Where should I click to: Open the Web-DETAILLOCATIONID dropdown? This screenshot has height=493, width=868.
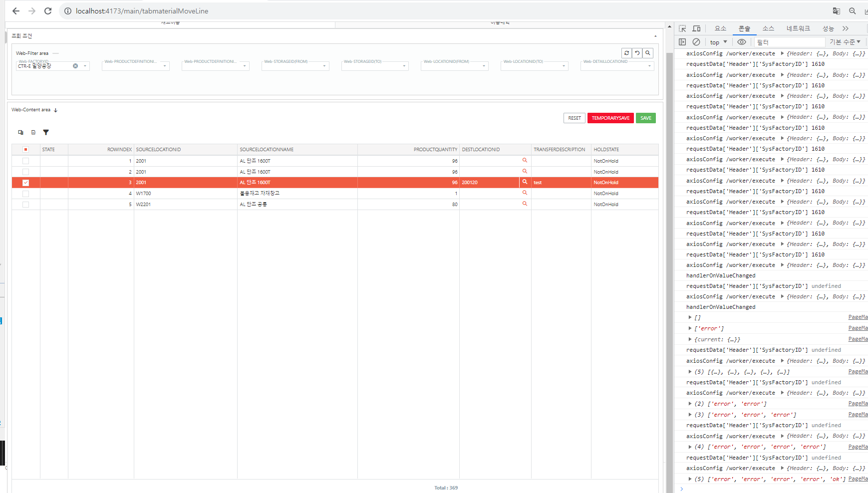point(649,66)
